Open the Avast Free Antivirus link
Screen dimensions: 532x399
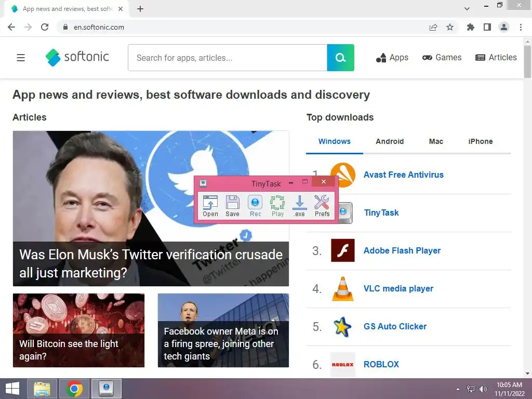[x=403, y=175]
